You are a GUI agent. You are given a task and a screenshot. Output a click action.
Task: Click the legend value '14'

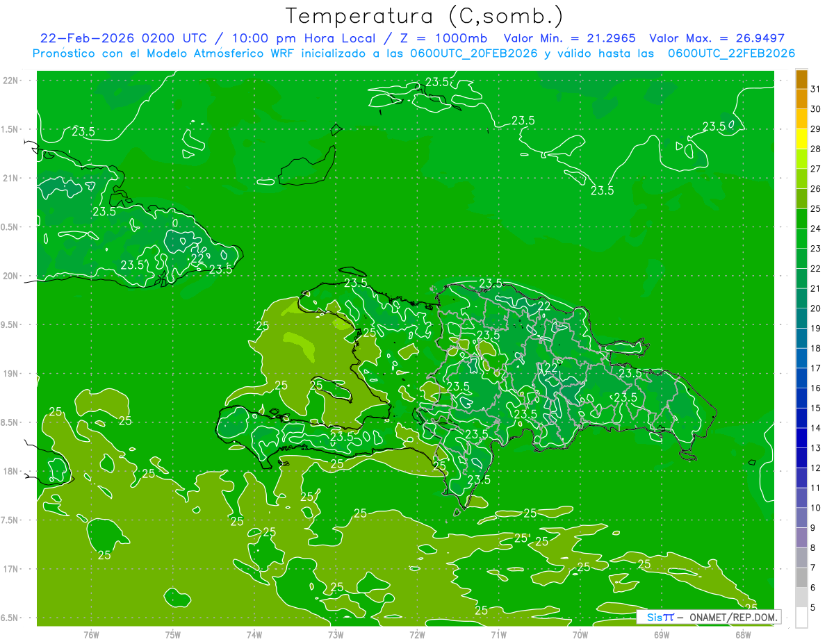[816, 428]
